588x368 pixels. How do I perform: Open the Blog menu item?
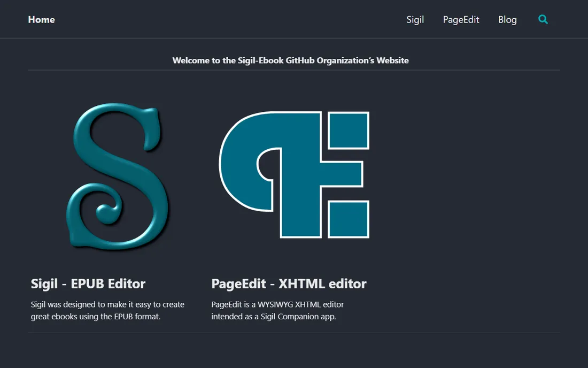click(x=507, y=19)
